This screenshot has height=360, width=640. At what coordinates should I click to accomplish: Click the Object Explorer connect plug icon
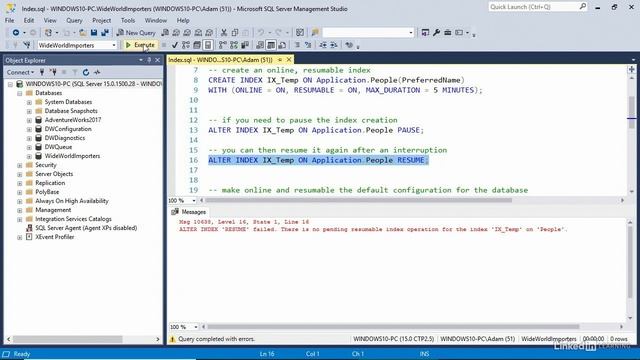click(x=42, y=72)
